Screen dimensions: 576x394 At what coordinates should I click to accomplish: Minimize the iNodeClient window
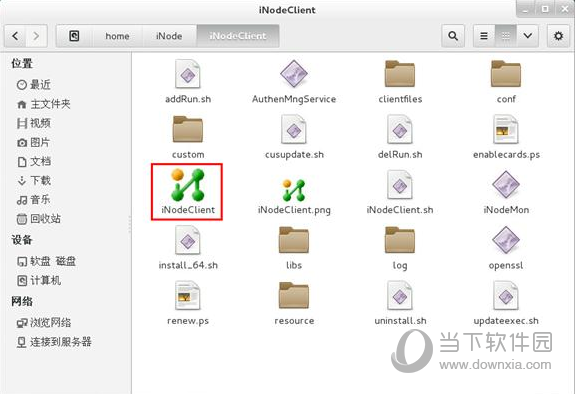[526, 9]
